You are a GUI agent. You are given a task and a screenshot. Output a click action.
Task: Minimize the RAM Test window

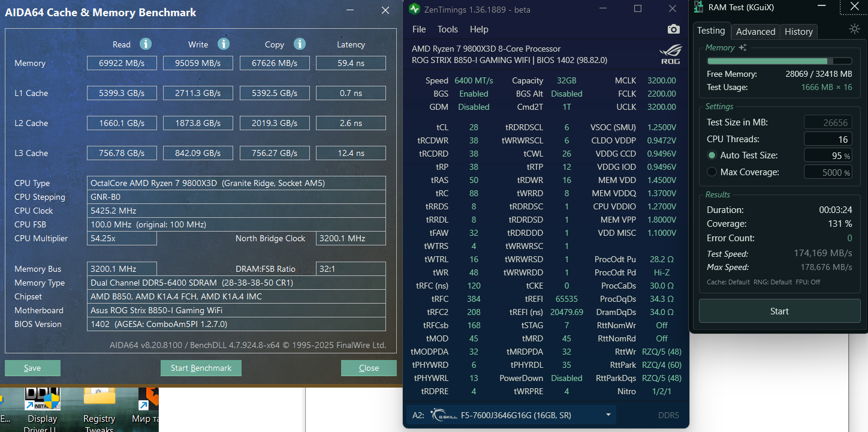click(x=822, y=7)
